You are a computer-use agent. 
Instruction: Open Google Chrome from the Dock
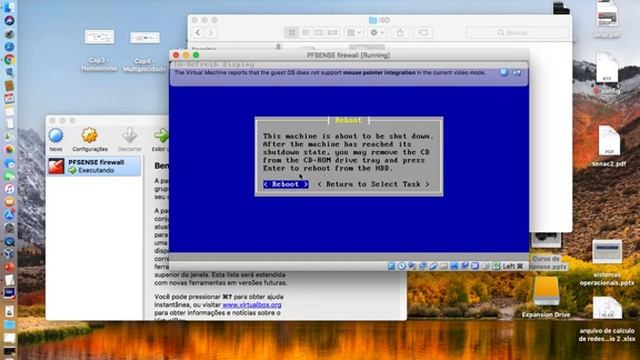pyautogui.click(x=9, y=60)
